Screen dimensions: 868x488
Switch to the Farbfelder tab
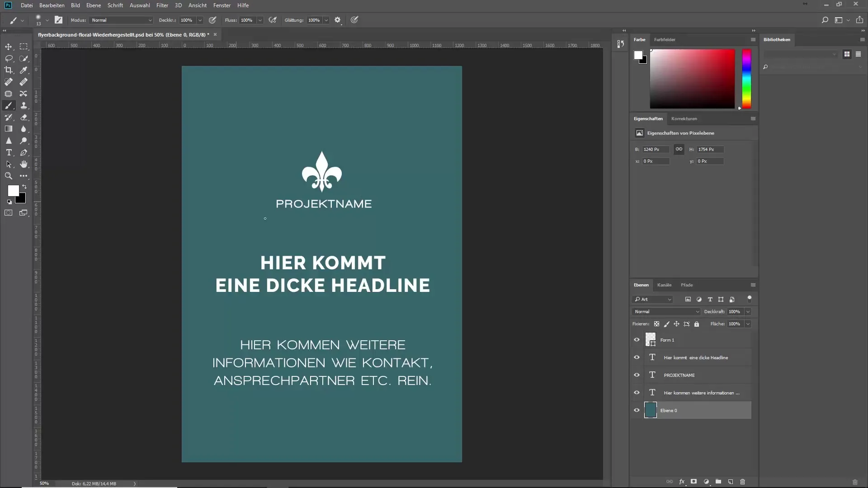(665, 40)
